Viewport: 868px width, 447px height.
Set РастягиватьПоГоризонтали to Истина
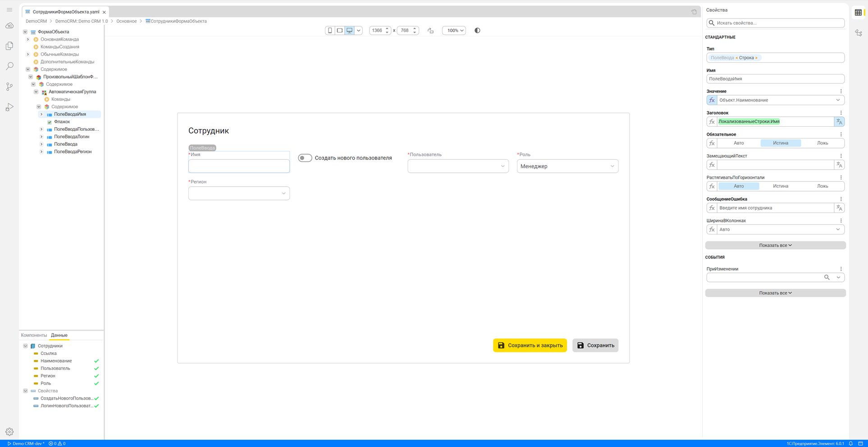point(781,186)
